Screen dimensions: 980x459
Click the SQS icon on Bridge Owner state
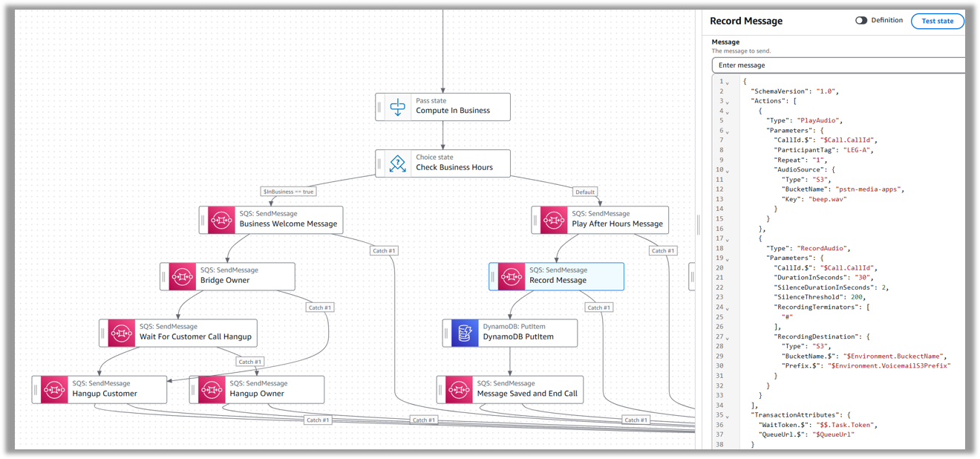tap(181, 276)
